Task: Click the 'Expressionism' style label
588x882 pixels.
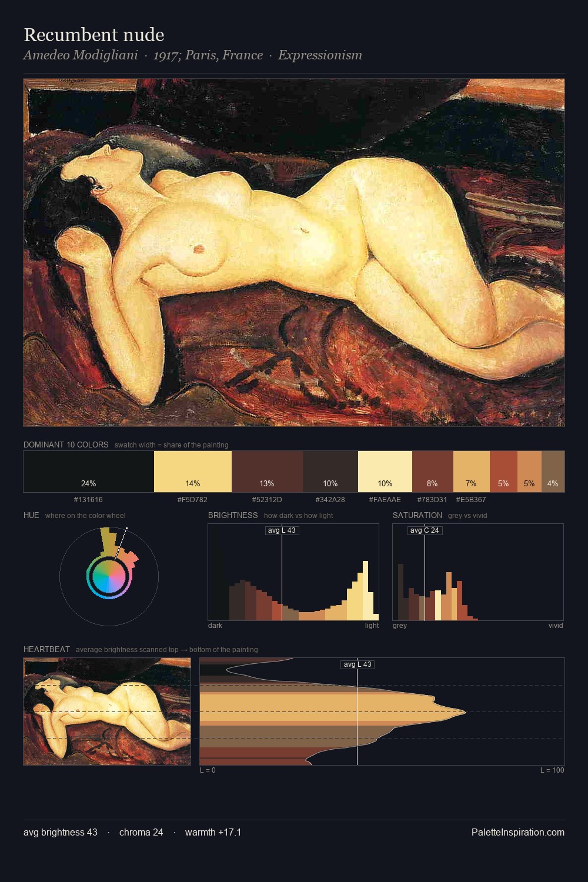Action: point(320,55)
